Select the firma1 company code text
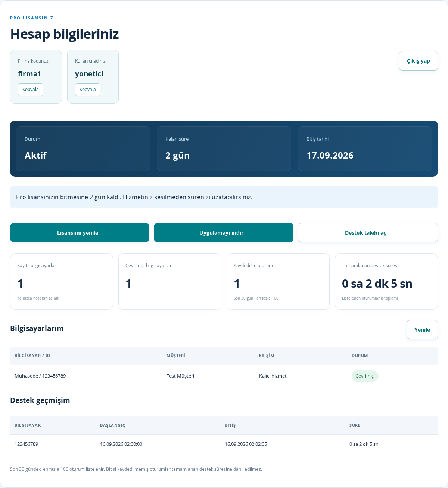This screenshot has width=448, height=488. click(29, 74)
